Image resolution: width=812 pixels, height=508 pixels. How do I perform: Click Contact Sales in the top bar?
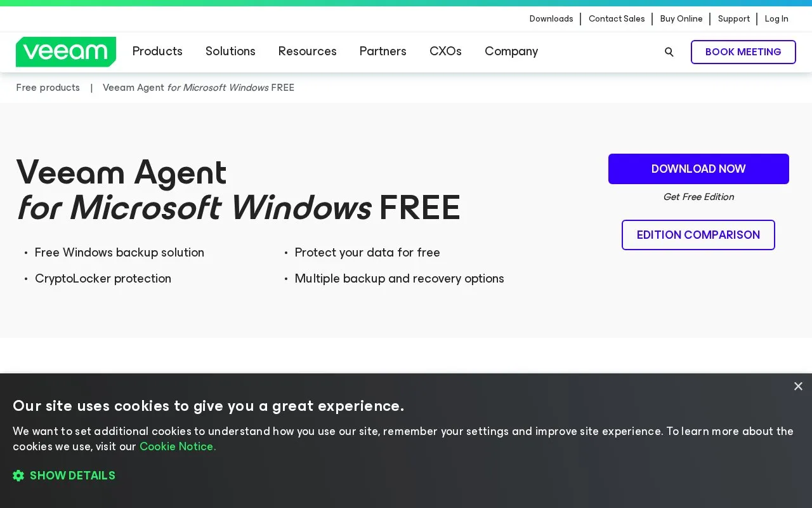tap(617, 19)
